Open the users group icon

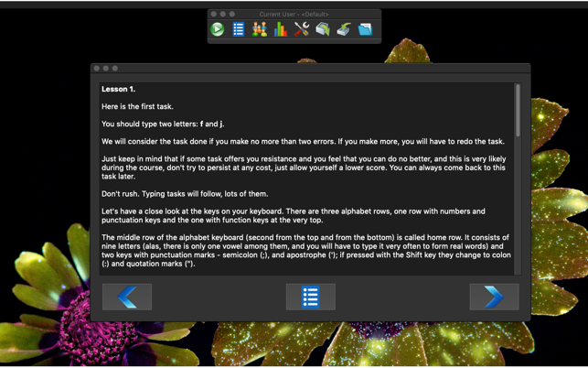259,29
